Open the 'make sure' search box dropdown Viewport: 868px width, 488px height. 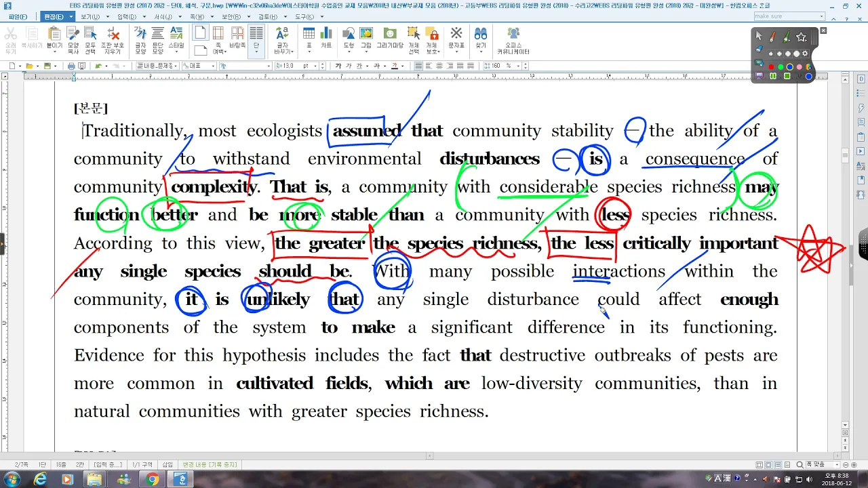pos(822,16)
